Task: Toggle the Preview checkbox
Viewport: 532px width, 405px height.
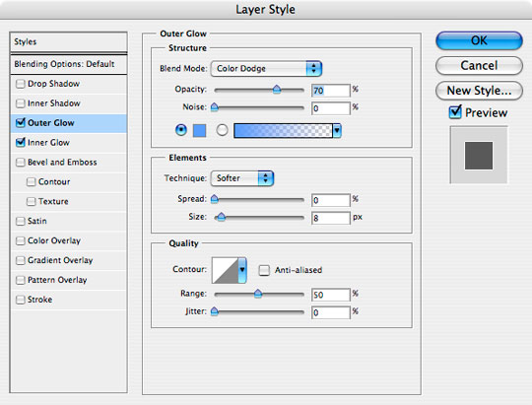Action: [455, 112]
